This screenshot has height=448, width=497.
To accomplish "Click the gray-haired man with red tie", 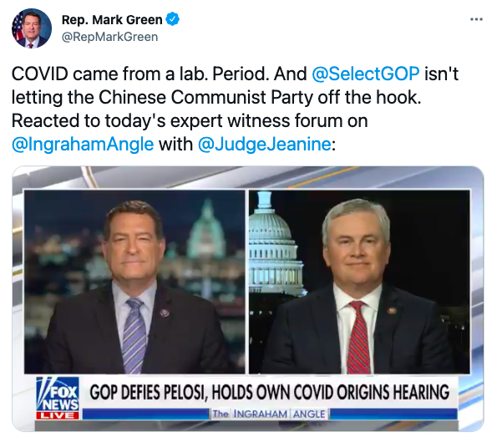I will coord(357,287).
